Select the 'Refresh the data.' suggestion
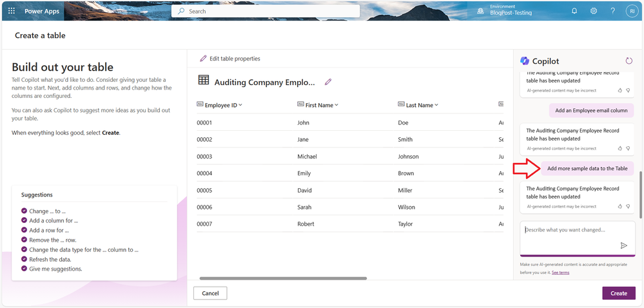 (46, 260)
